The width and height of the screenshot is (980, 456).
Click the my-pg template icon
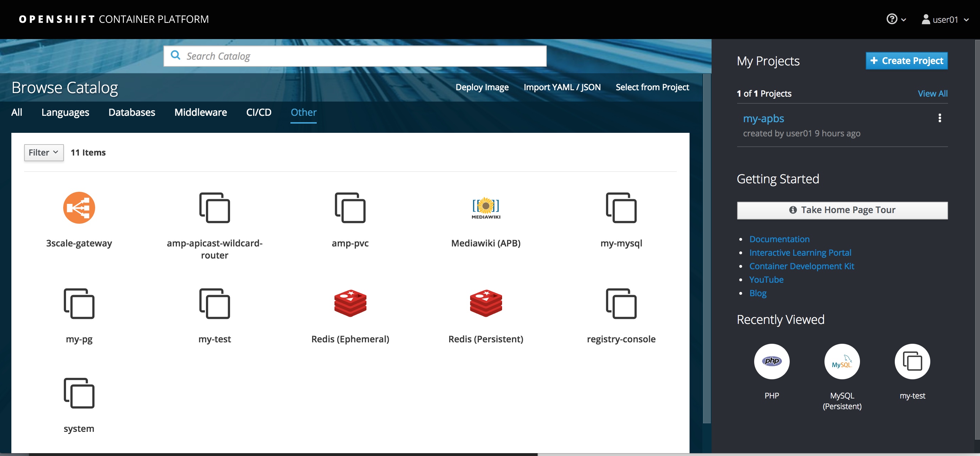coord(79,303)
